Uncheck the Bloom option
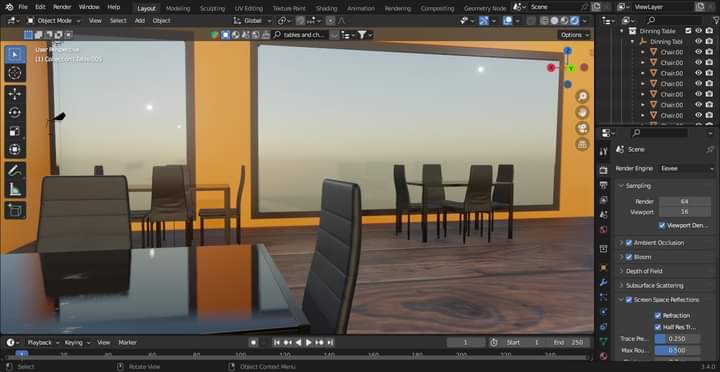The height and width of the screenshot is (372, 720). [x=629, y=257]
